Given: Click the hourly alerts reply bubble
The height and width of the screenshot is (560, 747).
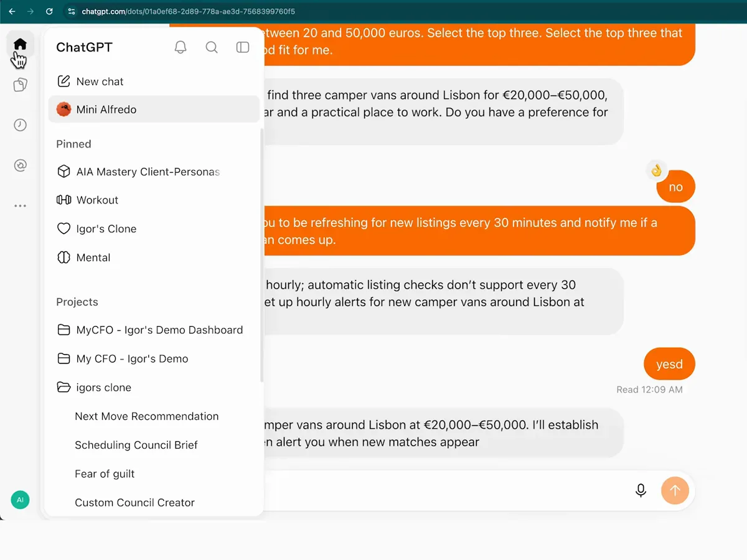Looking at the screenshot, I should 443,302.
